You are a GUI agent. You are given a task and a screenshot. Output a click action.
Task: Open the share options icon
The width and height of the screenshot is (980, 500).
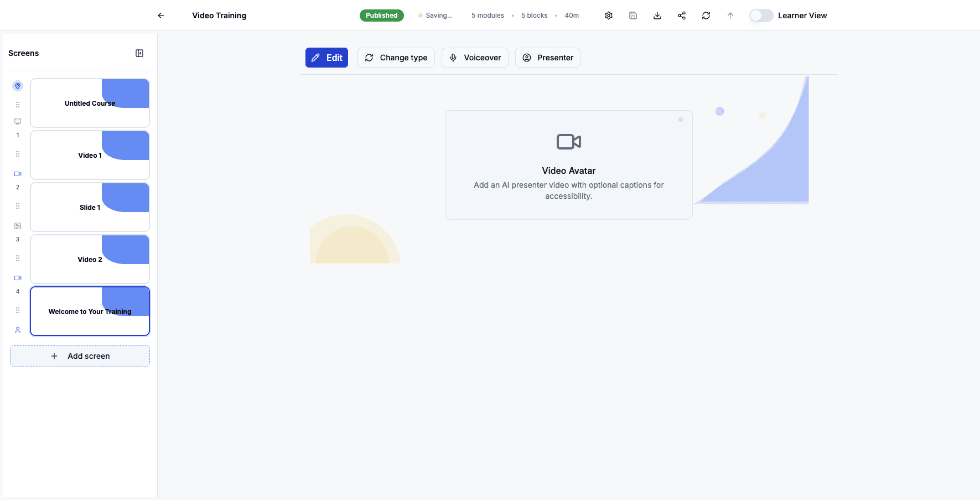point(681,15)
